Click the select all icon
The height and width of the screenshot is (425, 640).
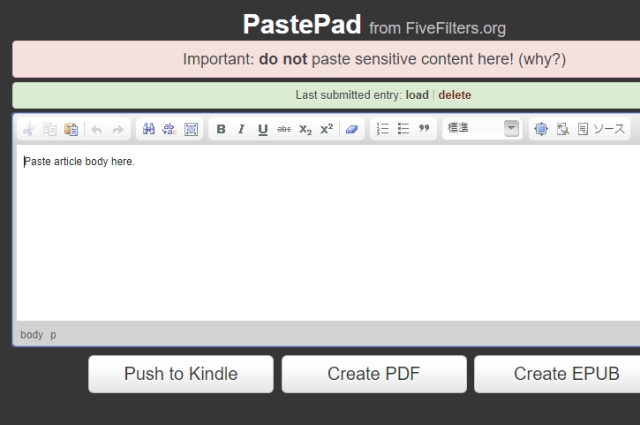tap(191, 129)
